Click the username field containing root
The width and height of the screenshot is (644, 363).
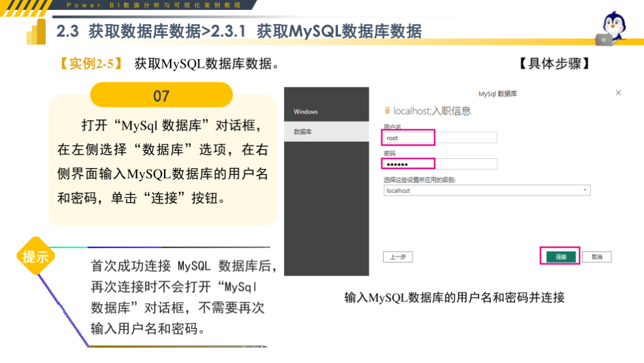tap(440, 137)
